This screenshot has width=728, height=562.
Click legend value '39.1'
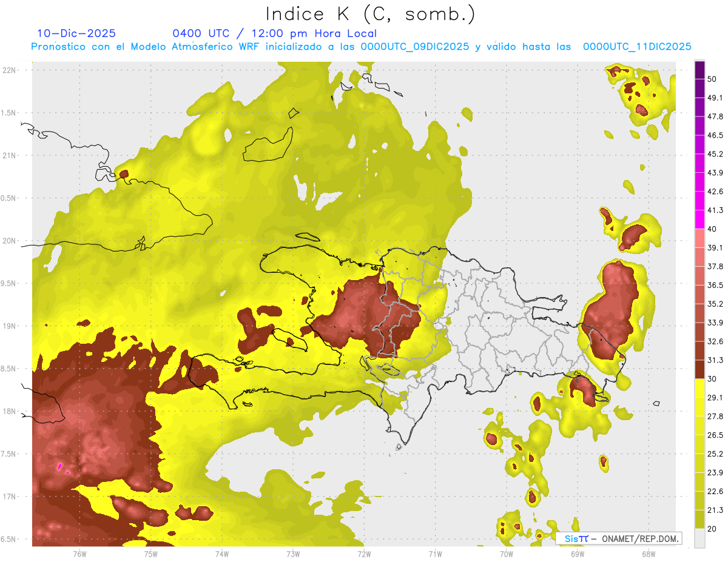(x=715, y=247)
